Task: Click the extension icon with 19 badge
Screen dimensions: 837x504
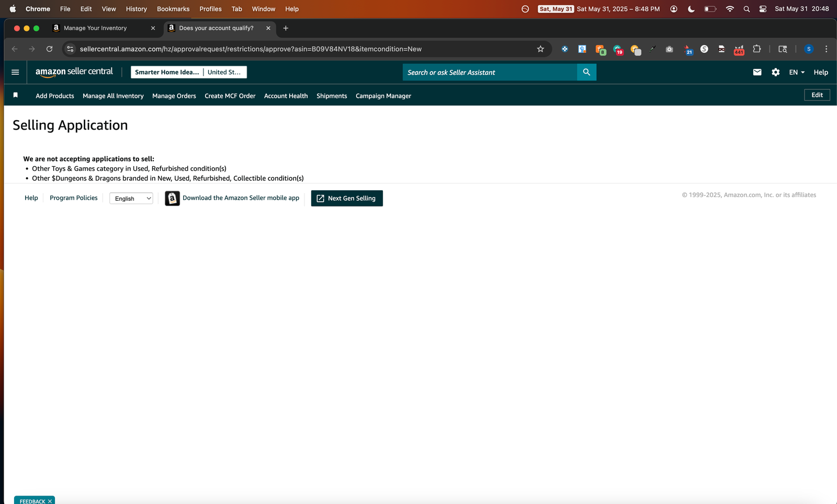Action: (x=618, y=50)
